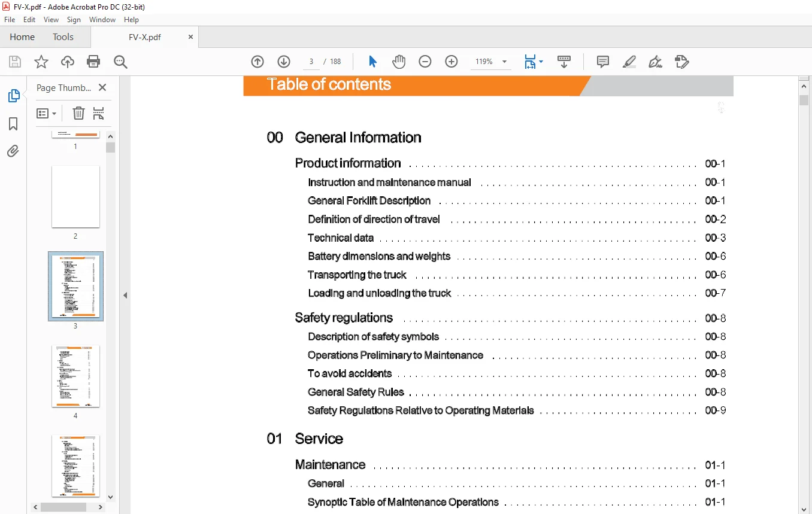Switch to the Home tab
The image size is (812, 514).
tap(22, 37)
